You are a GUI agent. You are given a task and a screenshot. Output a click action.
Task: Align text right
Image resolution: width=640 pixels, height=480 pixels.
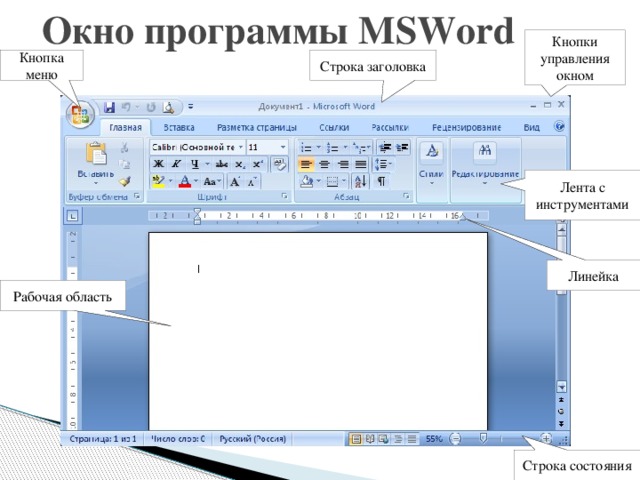pyautogui.click(x=342, y=164)
